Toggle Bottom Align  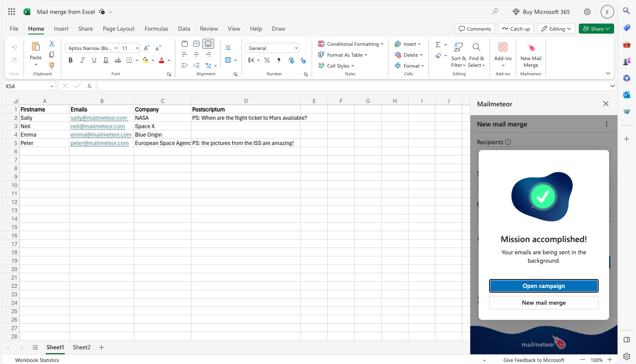[x=208, y=44]
